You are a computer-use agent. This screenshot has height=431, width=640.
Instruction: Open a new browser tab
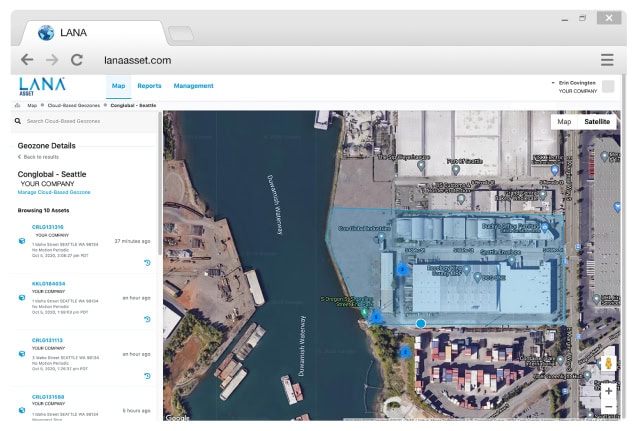(x=181, y=33)
